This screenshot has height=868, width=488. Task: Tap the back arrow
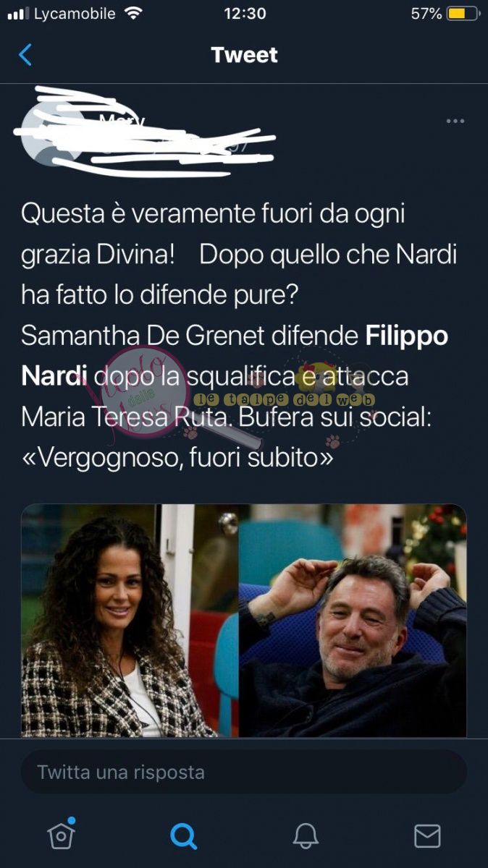coord(25,55)
